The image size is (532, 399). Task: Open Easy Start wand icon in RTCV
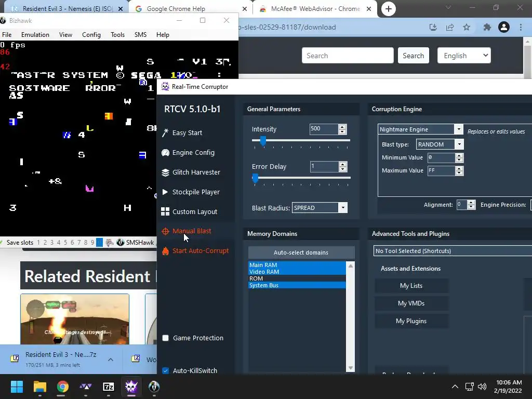165,132
